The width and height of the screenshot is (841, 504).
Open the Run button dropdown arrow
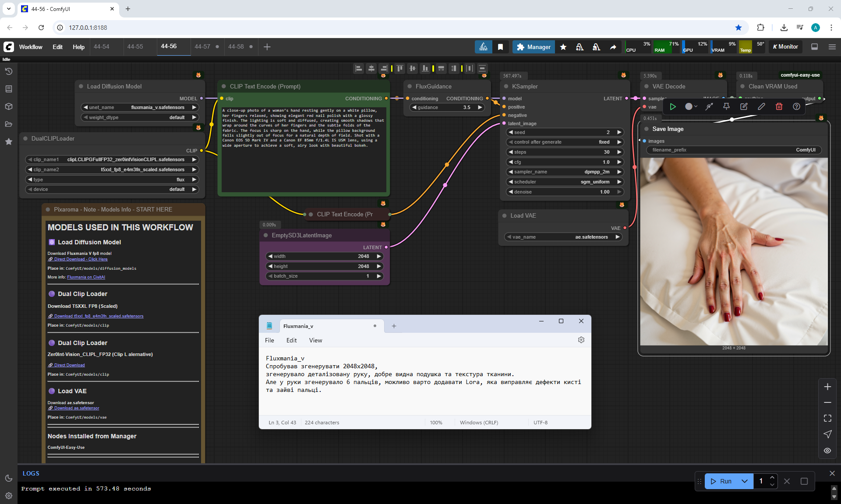coord(745,481)
